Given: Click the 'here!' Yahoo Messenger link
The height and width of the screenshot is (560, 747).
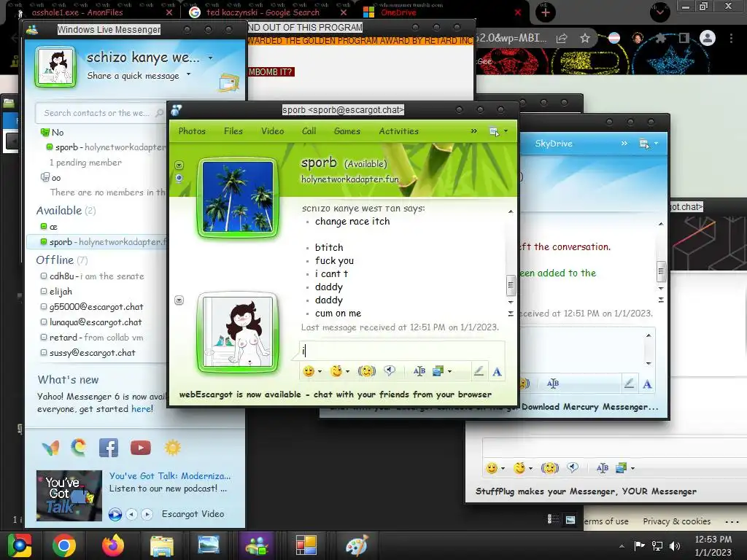Looking at the screenshot, I should 142,409.
